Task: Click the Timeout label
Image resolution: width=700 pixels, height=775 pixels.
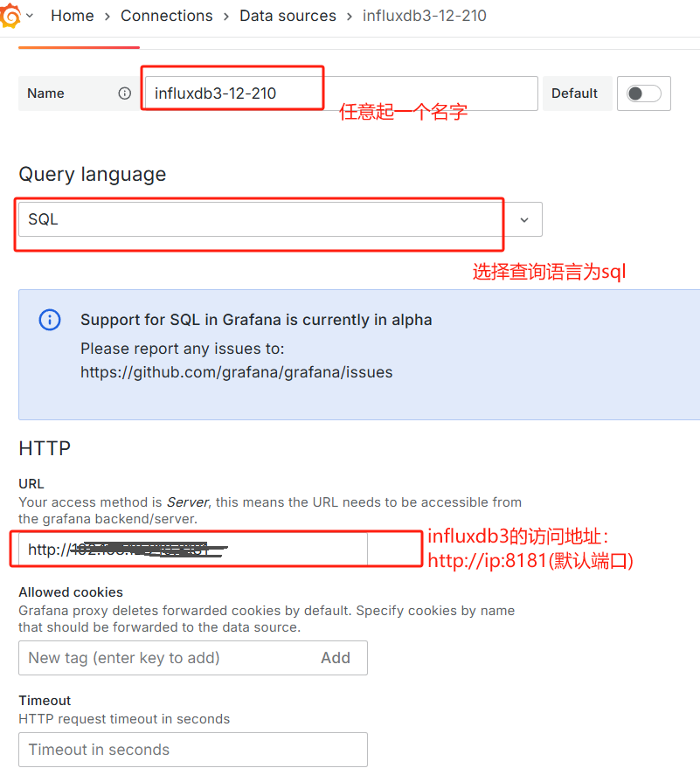Action: 45,701
